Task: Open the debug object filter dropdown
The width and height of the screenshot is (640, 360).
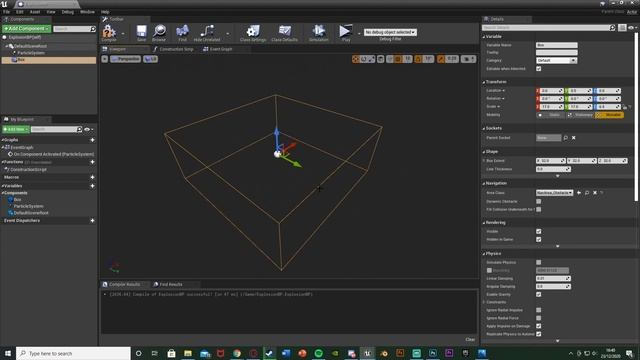Action: coord(390,32)
